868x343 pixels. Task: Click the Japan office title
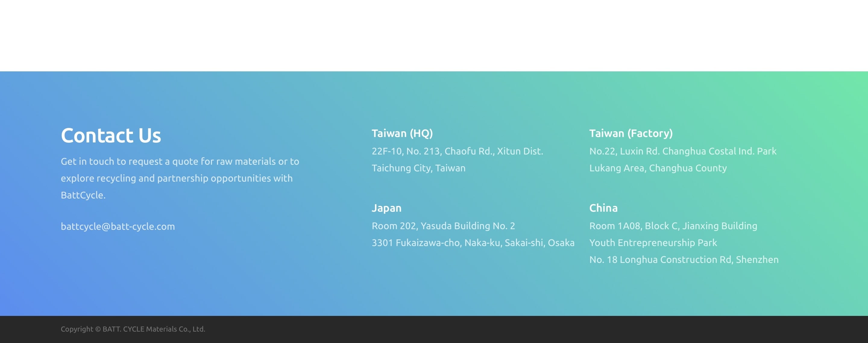tap(386, 208)
